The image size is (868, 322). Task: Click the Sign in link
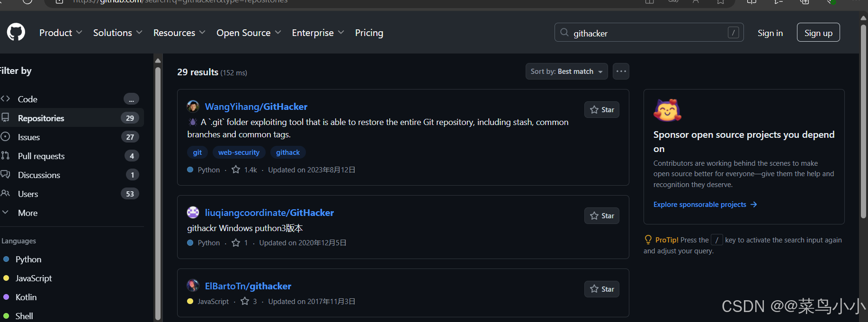click(770, 33)
